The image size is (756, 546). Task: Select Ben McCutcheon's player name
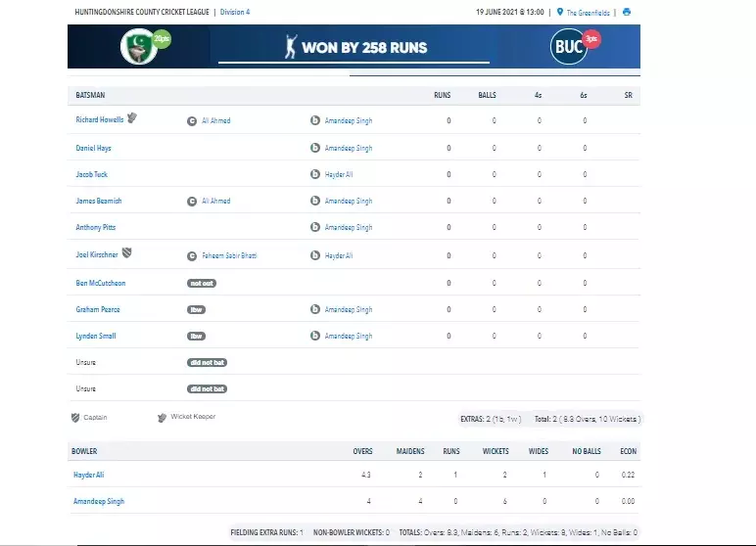[101, 283]
